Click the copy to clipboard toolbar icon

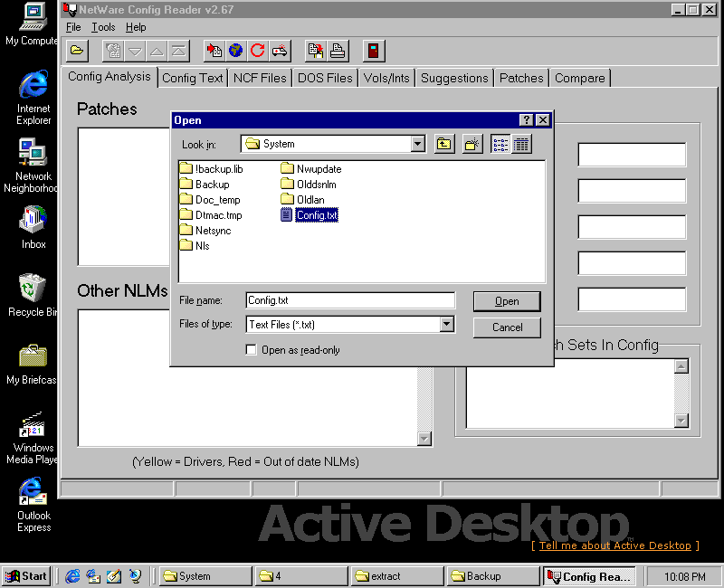(316, 51)
